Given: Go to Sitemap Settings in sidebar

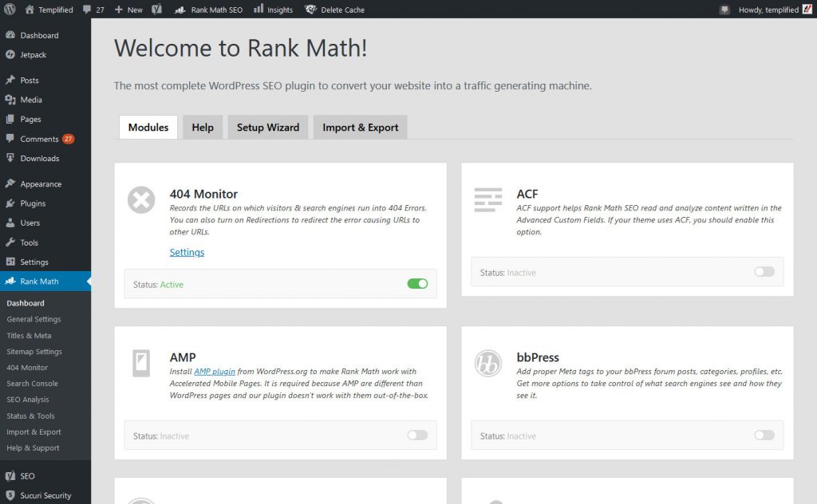Looking at the screenshot, I should click(x=34, y=352).
